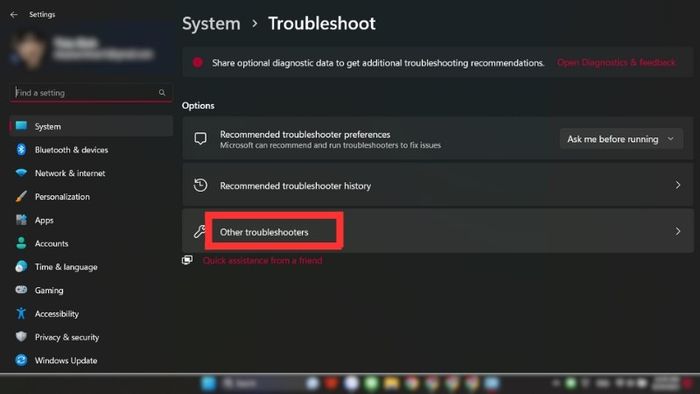Expand Other troubleshooters via its chevron
The width and height of the screenshot is (700, 394).
[x=678, y=231]
